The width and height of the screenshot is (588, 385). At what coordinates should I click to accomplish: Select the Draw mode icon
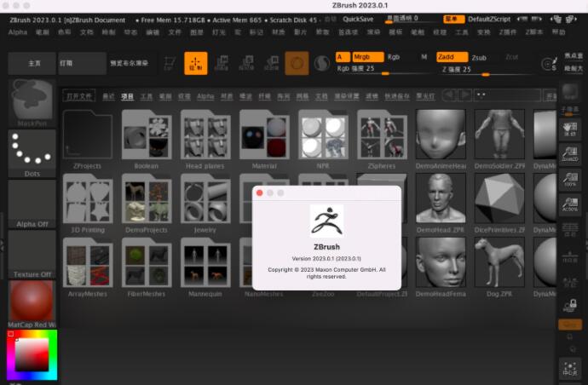(196, 63)
